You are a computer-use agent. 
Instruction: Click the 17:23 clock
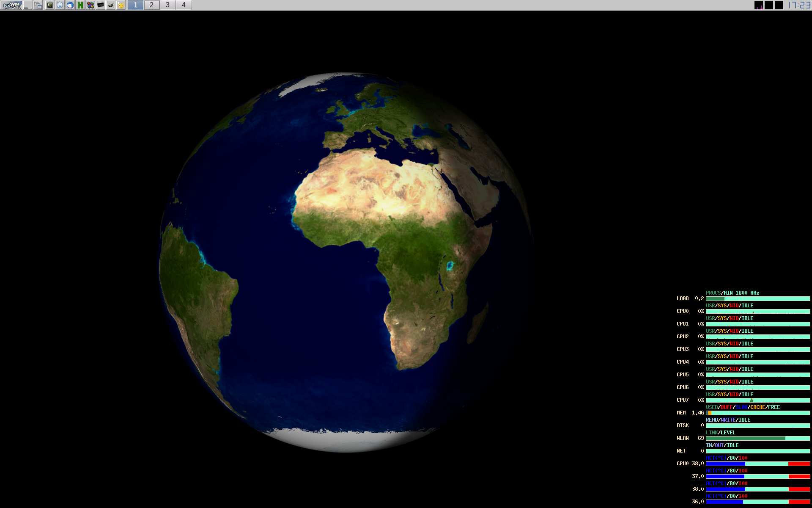[x=799, y=5]
